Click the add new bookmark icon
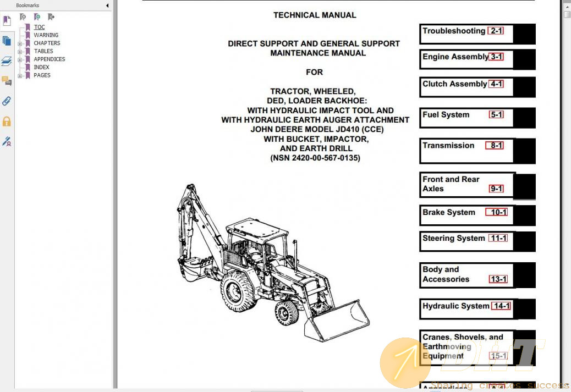The image size is (571, 392). coord(37,16)
